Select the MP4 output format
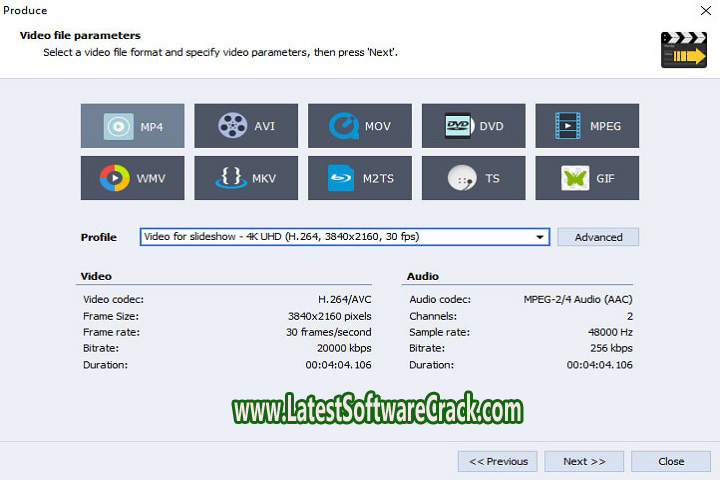 tap(132, 126)
